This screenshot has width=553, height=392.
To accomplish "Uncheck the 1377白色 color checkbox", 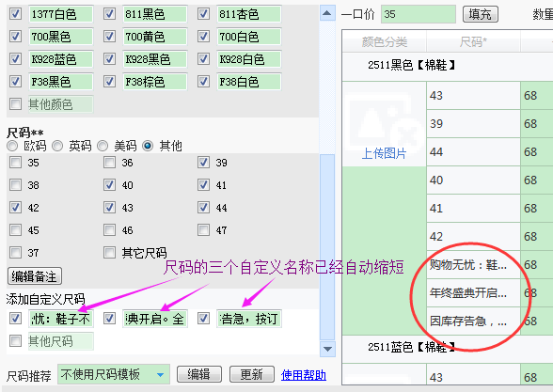I will [x=15, y=14].
